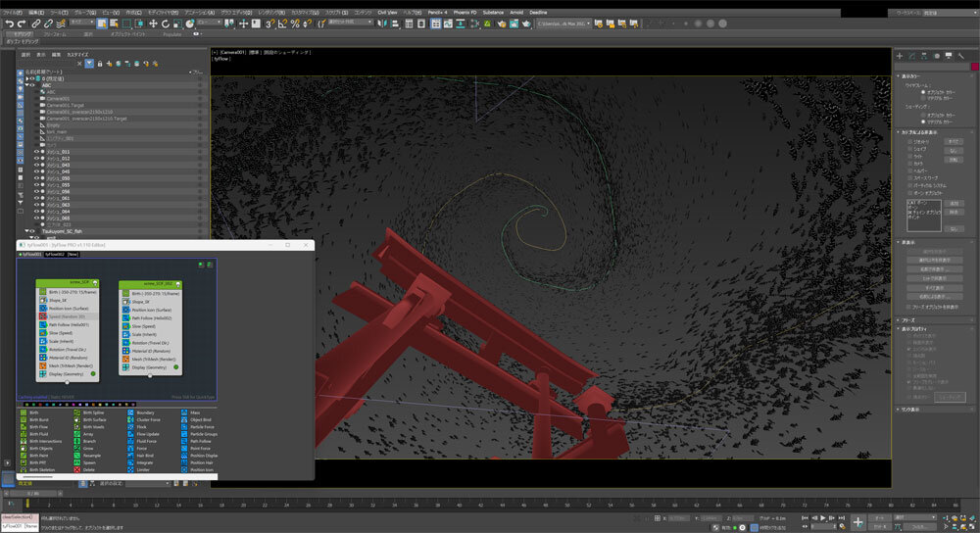Viewport: 980px width, 533px height.
Task: Click the Camera001 item in scene list
Action: (x=57, y=99)
